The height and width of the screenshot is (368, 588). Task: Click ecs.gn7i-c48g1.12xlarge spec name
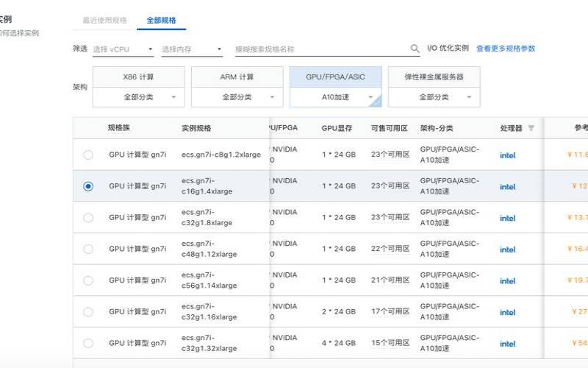209,249
